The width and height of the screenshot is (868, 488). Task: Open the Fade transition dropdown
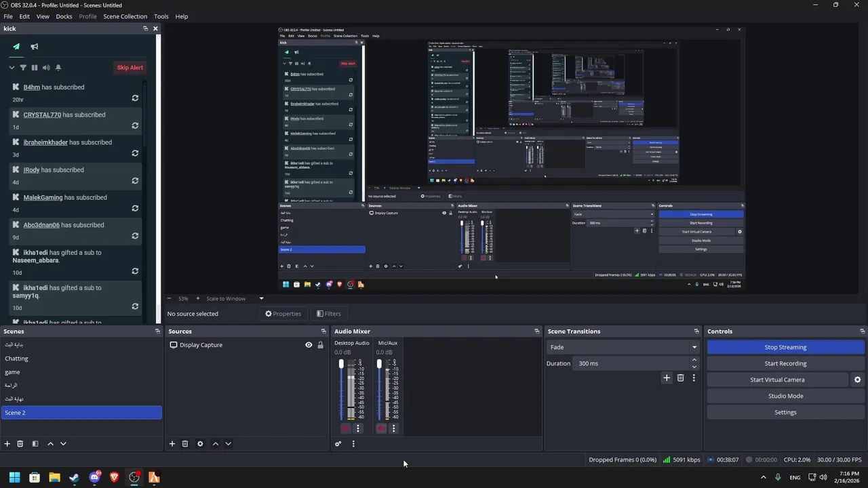point(623,347)
